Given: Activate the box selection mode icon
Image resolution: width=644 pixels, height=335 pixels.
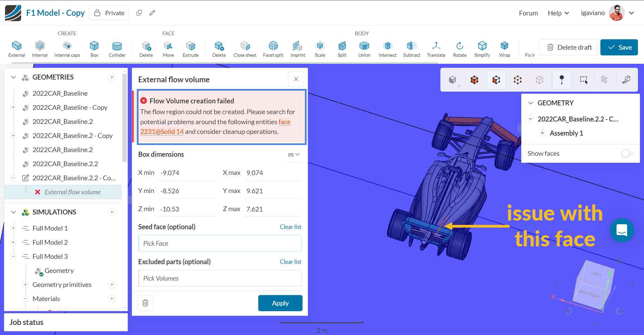Looking at the screenshot, I should pos(583,80).
